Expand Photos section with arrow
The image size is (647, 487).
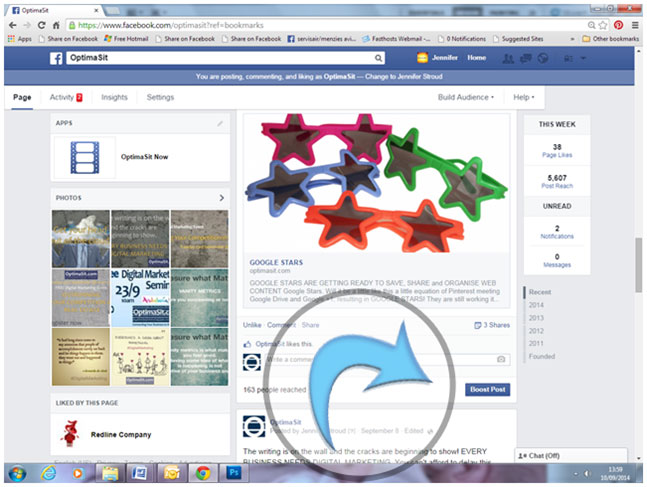222,198
